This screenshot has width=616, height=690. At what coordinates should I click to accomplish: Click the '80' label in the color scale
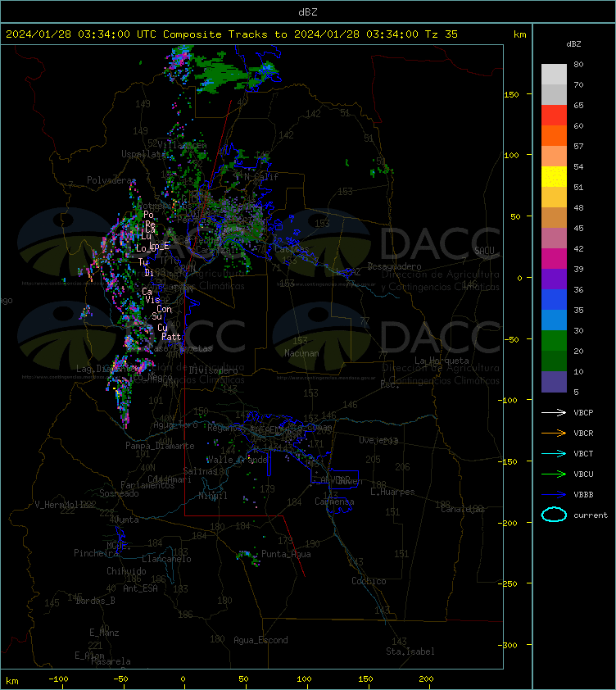pyautogui.click(x=578, y=64)
